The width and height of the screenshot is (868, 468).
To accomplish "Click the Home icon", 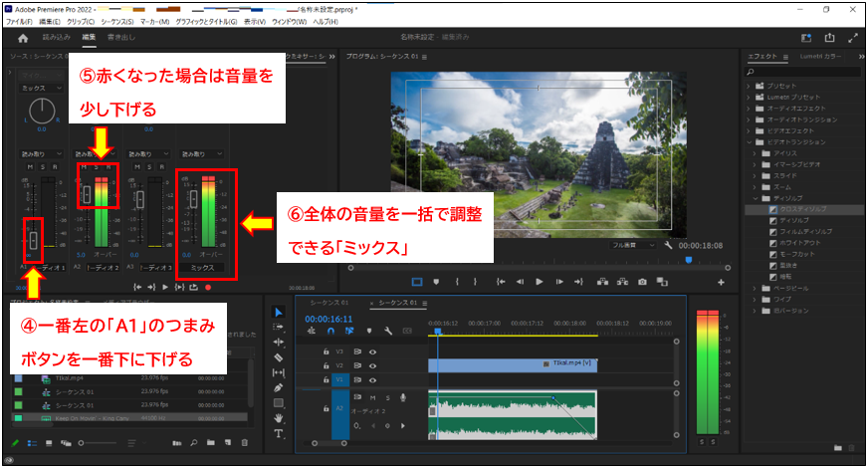I will (23, 38).
